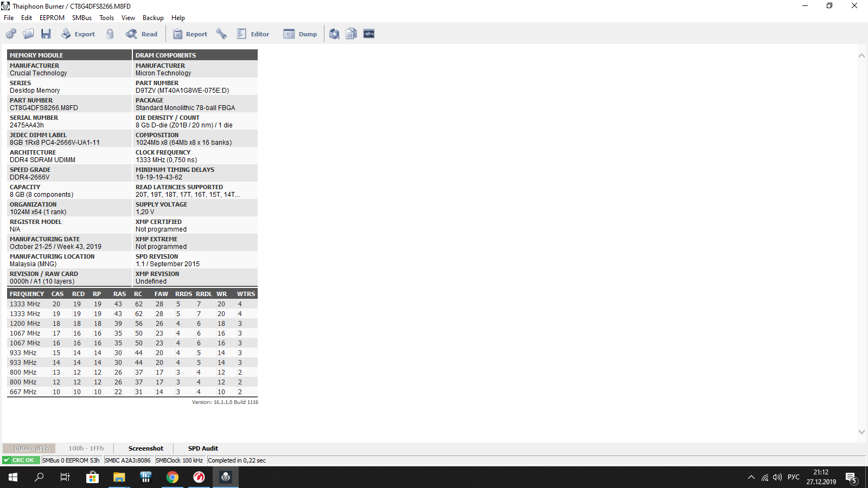Image resolution: width=868 pixels, height=488 pixels.
Task: Open the File menu
Action: (9, 18)
